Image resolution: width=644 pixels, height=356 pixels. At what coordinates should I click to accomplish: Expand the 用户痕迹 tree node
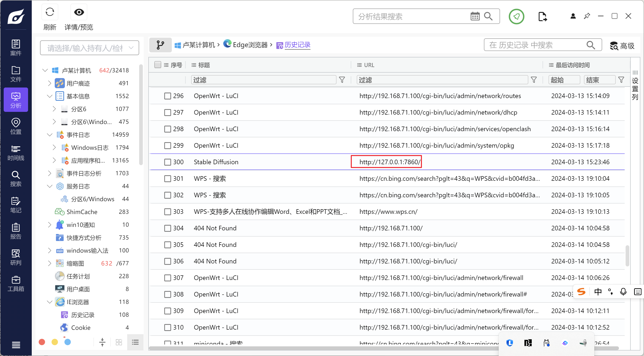click(49, 83)
